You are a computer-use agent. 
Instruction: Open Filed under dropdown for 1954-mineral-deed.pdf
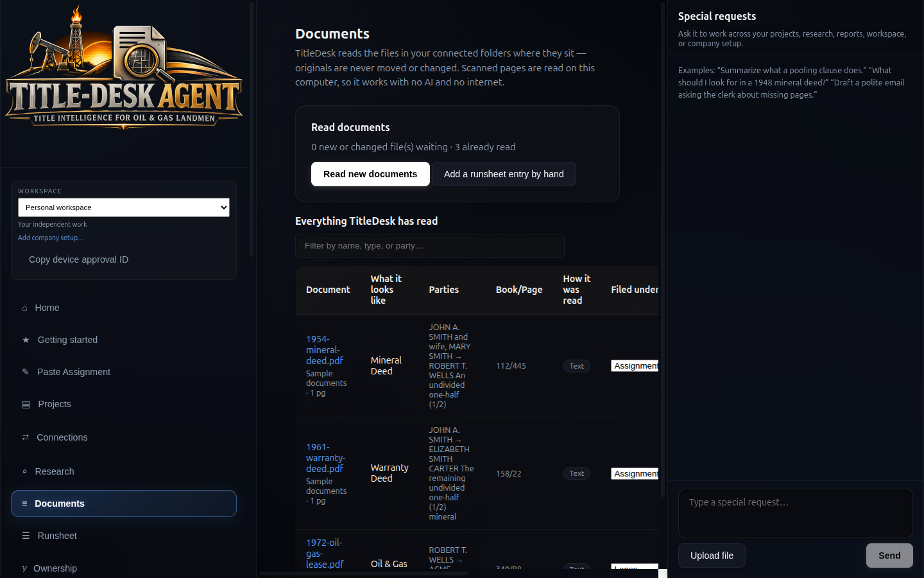(x=635, y=365)
